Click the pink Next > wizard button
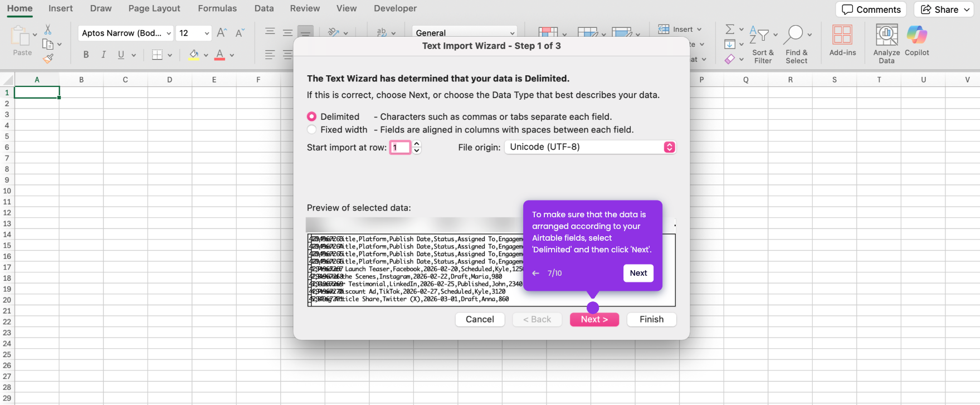Screen dimensions: 980x405 point(594,319)
